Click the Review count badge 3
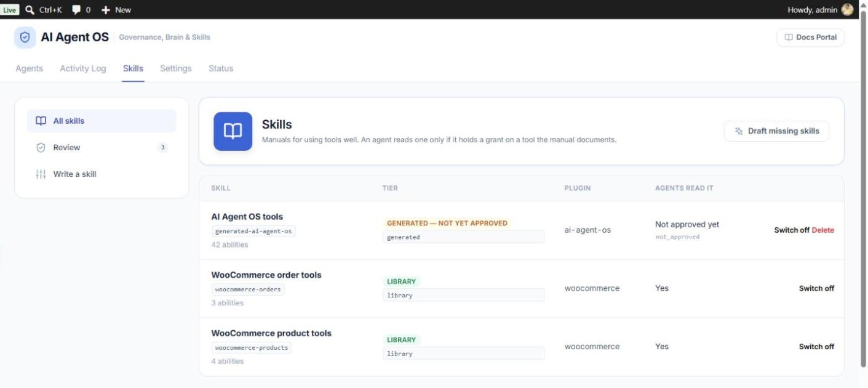Screen dimensions: 868x388 [x=162, y=147]
